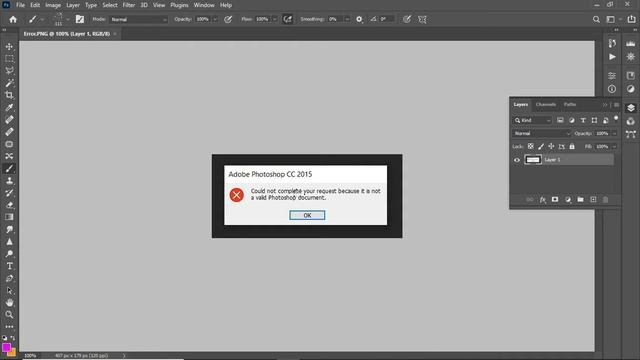
Task: Open the Flow slider arrow
Action: (x=275, y=19)
